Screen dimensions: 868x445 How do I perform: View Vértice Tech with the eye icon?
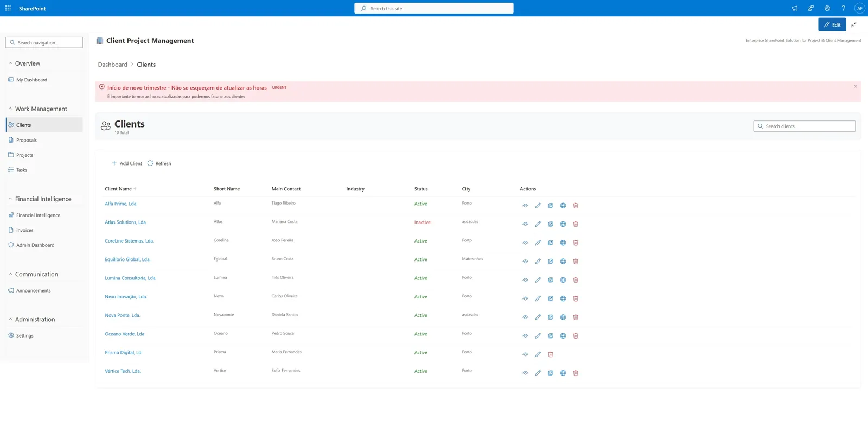coord(525,373)
